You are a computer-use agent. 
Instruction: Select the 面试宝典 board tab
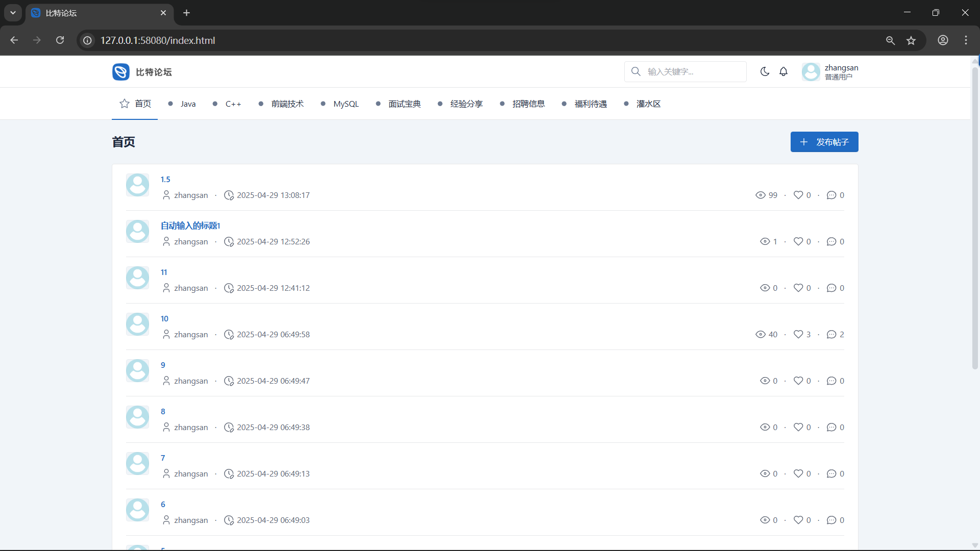pos(404,104)
